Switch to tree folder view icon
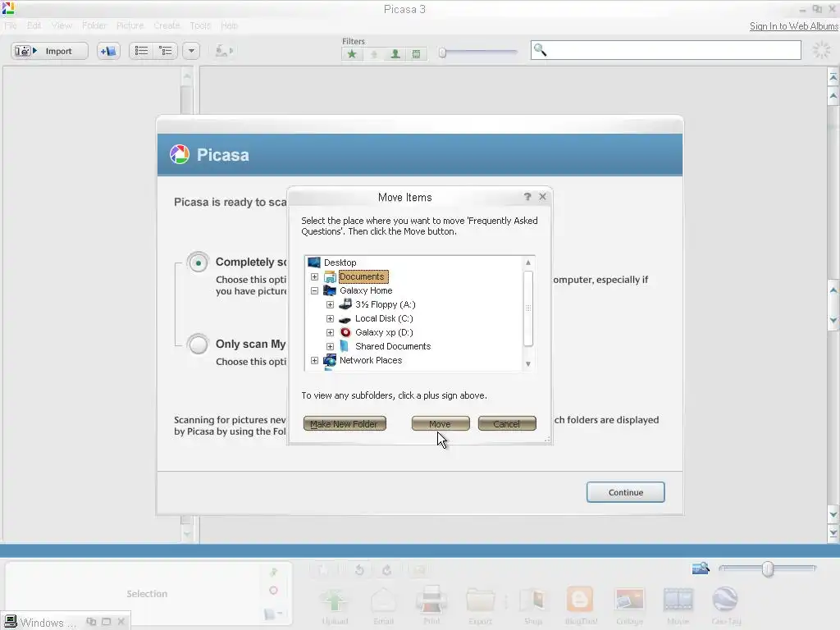The image size is (840, 630). [x=166, y=51]
